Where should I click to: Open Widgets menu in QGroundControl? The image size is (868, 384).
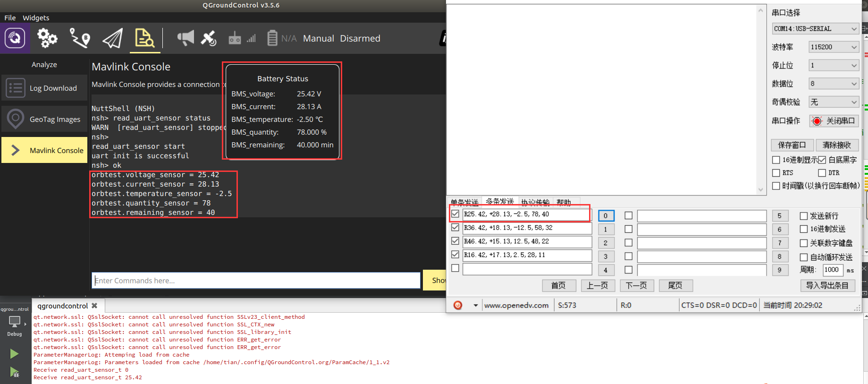(36, 17)
